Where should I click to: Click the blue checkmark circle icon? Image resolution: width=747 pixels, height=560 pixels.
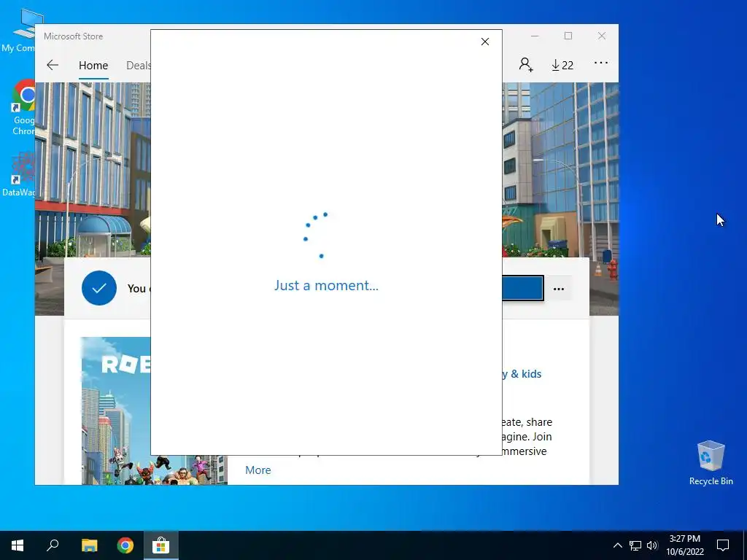click(99, 288)
